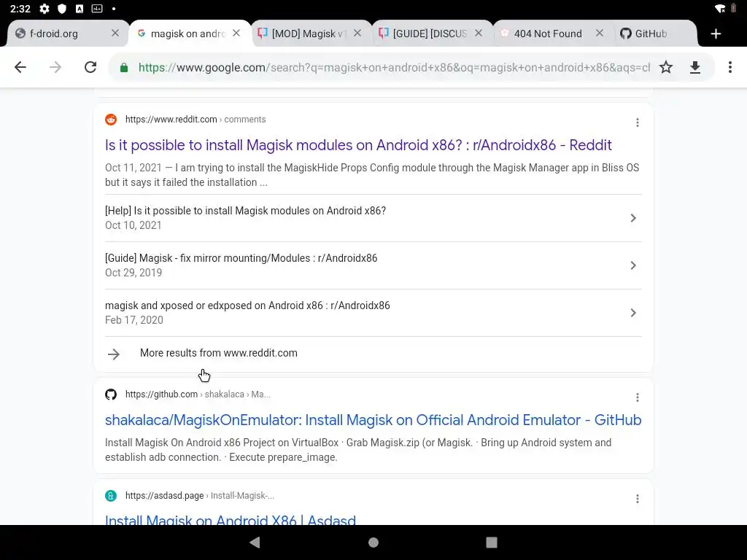This screenshot has width=747, height=560.
Task: Expand the chevron for the [Help] sublink
Action: click(633, 218)
